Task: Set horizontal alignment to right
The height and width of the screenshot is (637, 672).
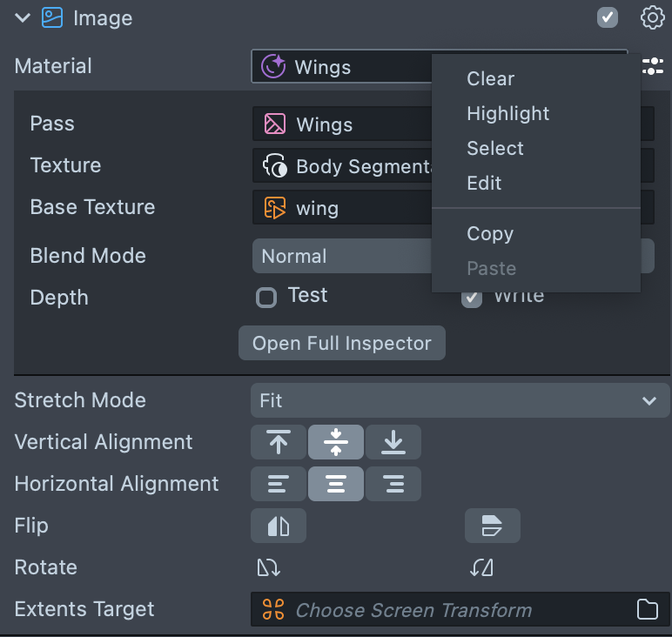Action: [393, 484]
